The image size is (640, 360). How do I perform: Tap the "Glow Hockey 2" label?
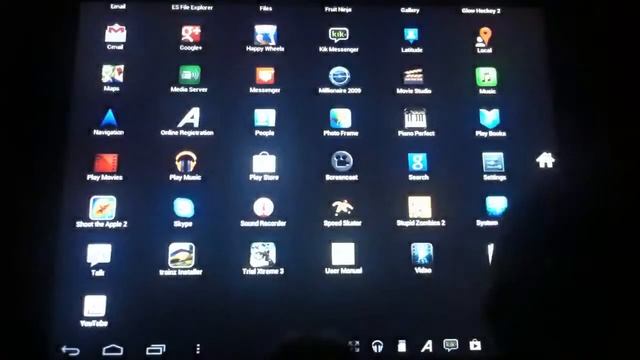point(481,11)
